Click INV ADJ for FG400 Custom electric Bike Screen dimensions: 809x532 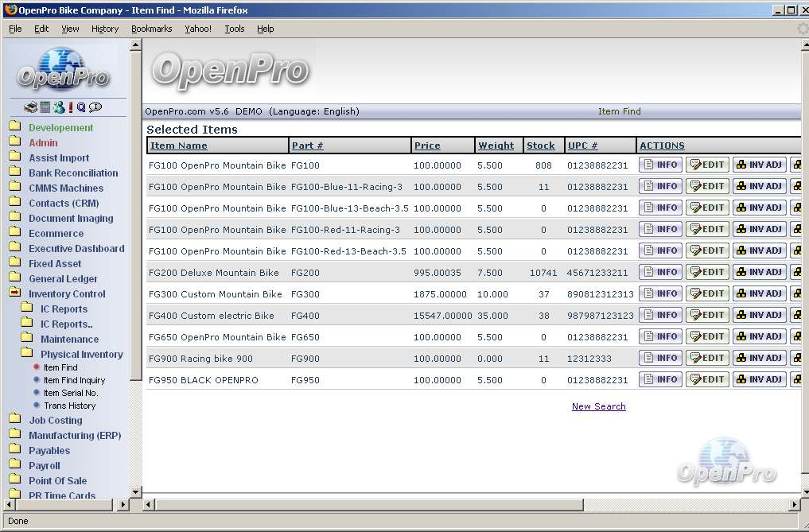pos(759,315)
